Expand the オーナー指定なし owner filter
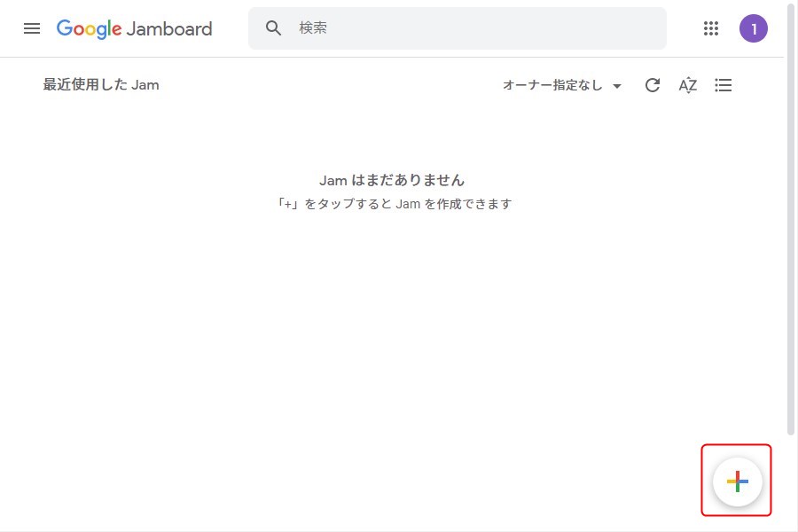 tap(562, 85)
